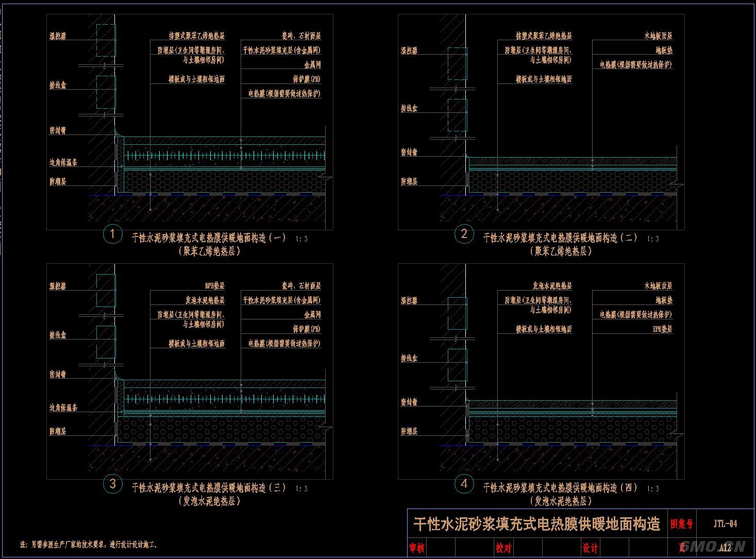Select the 注 note text at bottom left
This screenshot has width=756, height=559.
pyautogui.click(x=89, y=545)
